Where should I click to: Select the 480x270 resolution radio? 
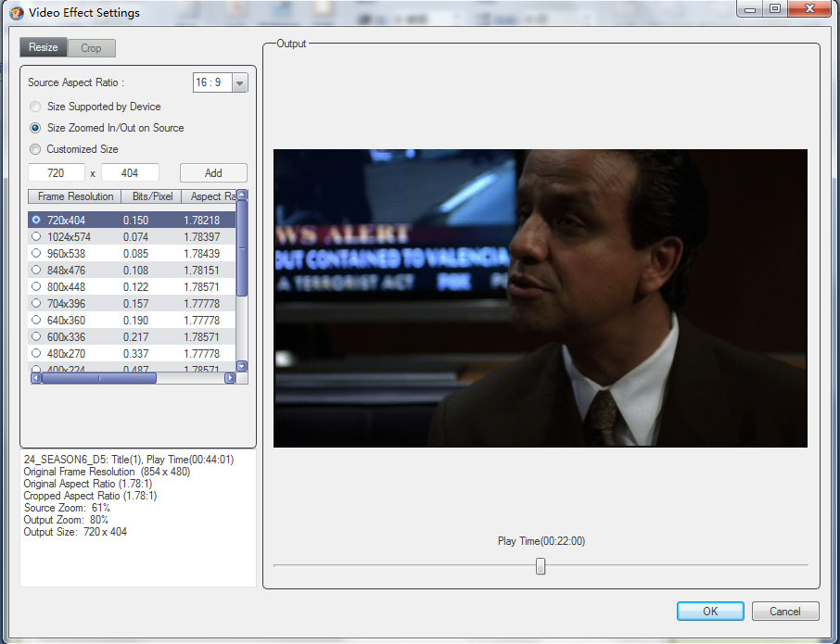36,353
